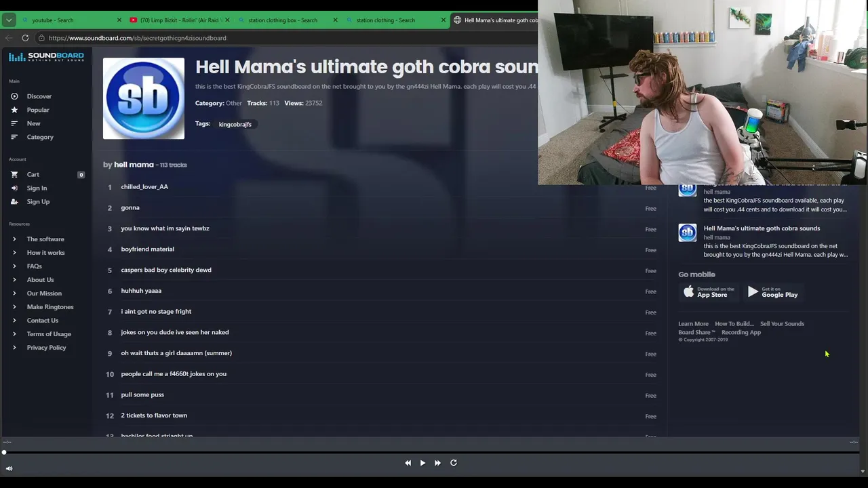Open Discover in the sidebar
The width and height of the screenshot is (868, 488).
click(x=39, y=96)
